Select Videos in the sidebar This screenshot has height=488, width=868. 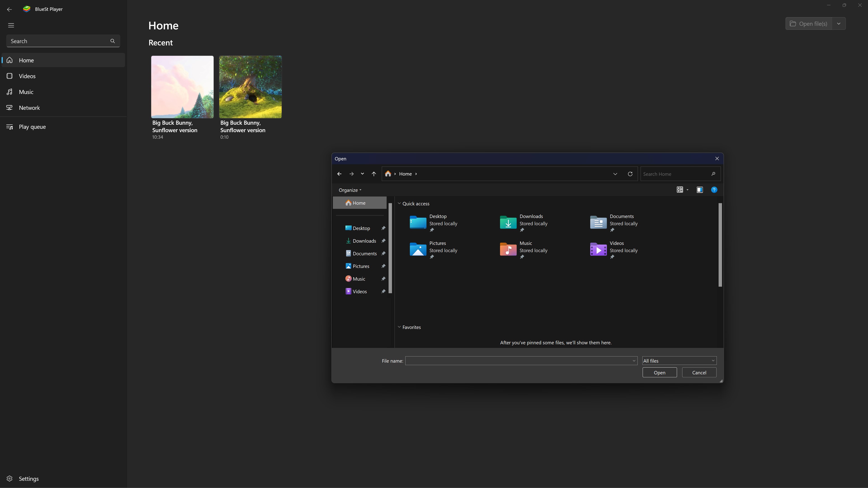[x=27, y=76]
